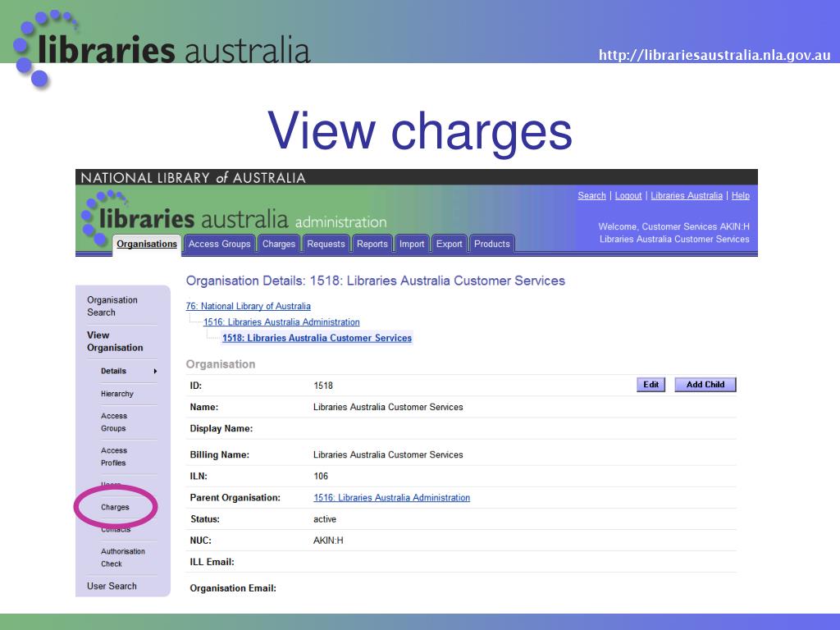Click the Add Child button
Image resolution: width=840 pixels, height=630 pixels.
[x=705, y=385]
